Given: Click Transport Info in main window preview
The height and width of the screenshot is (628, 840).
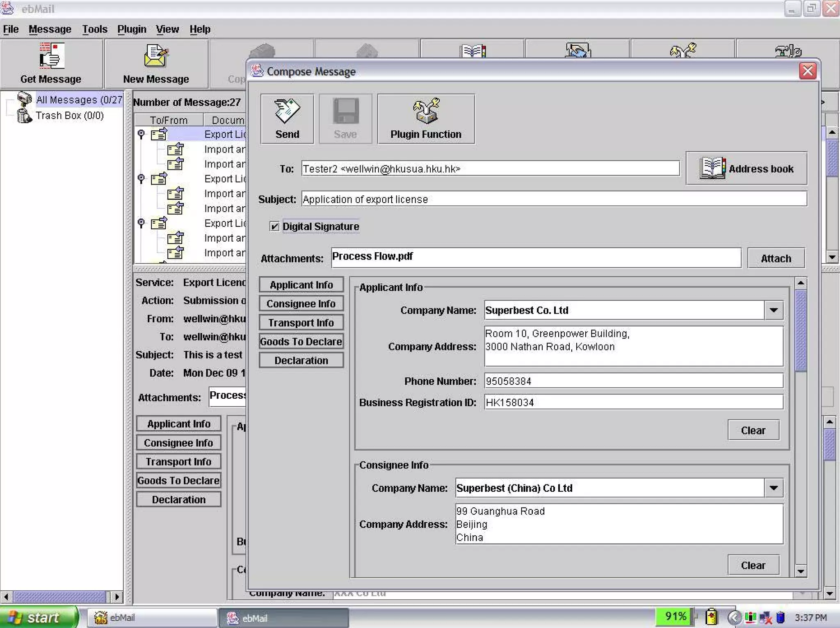Looking at the screenshot, I should [179, 461].
